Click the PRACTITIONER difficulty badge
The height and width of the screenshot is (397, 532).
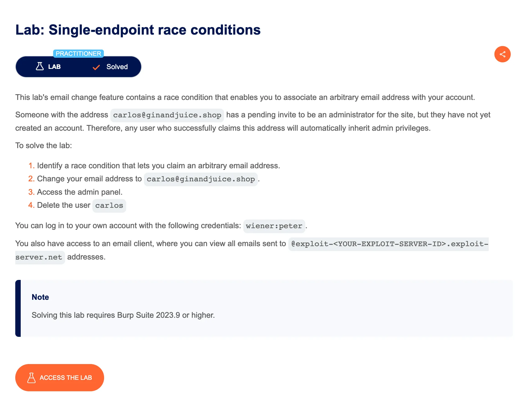click(x=78, y=54)
